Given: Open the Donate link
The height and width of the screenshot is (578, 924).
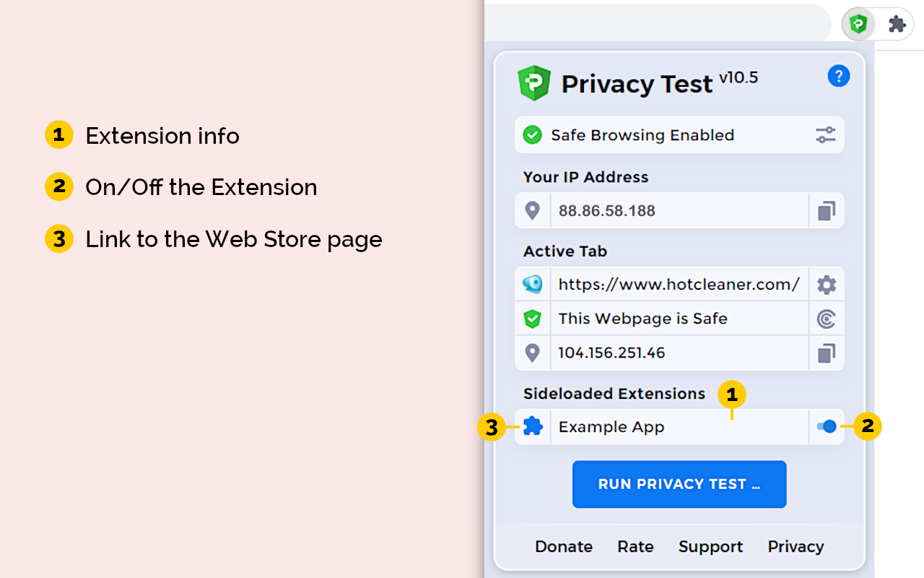Looking at the screenshot, I should tap(563, 547).
